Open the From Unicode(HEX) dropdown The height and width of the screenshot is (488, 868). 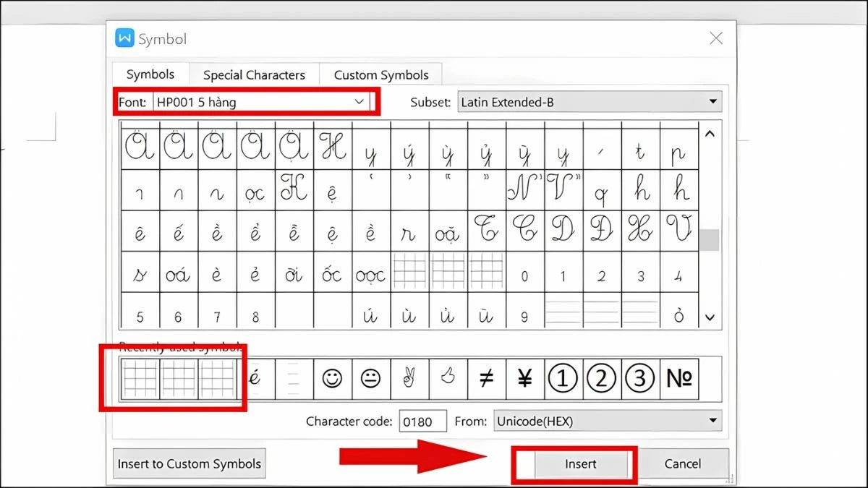pos(712,421)
